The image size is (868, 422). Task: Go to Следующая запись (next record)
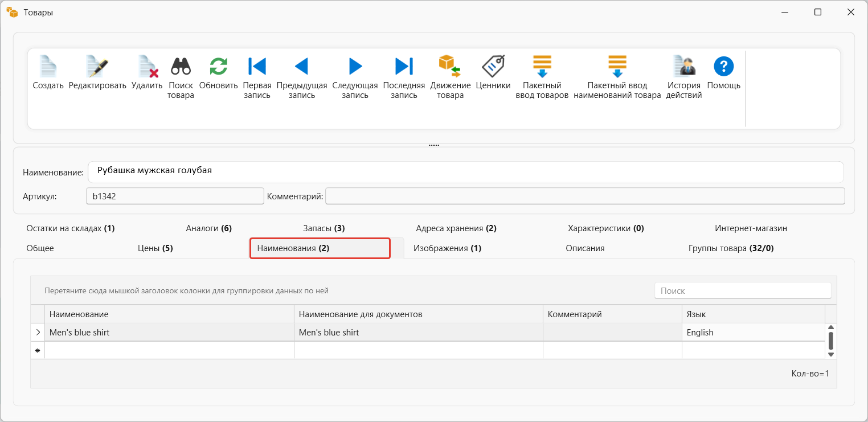pyautogui.click(x=355, y=66)
